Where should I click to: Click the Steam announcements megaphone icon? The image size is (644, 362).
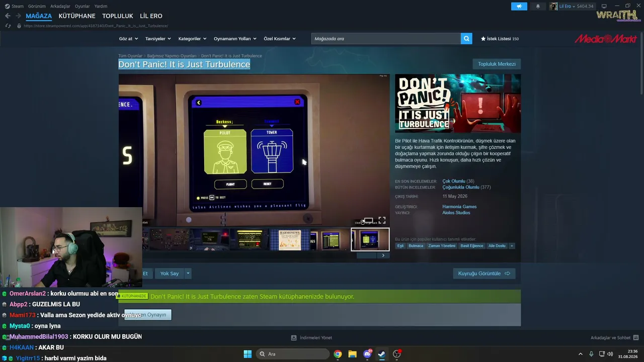point(519,6)
